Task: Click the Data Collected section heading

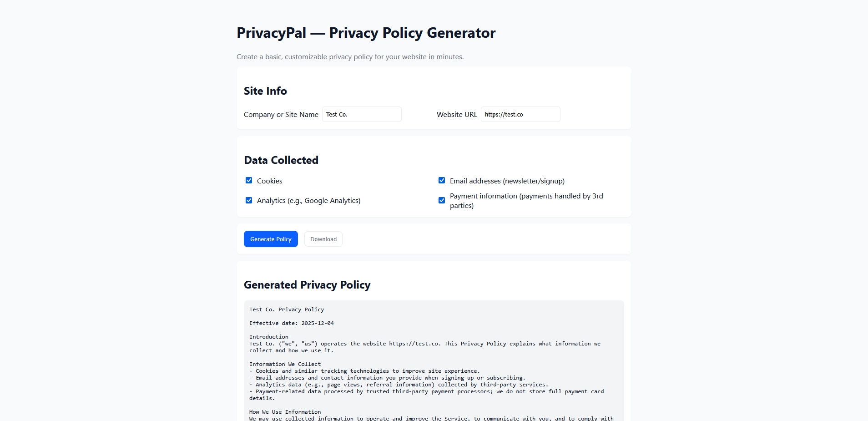Action: (281, 160)
